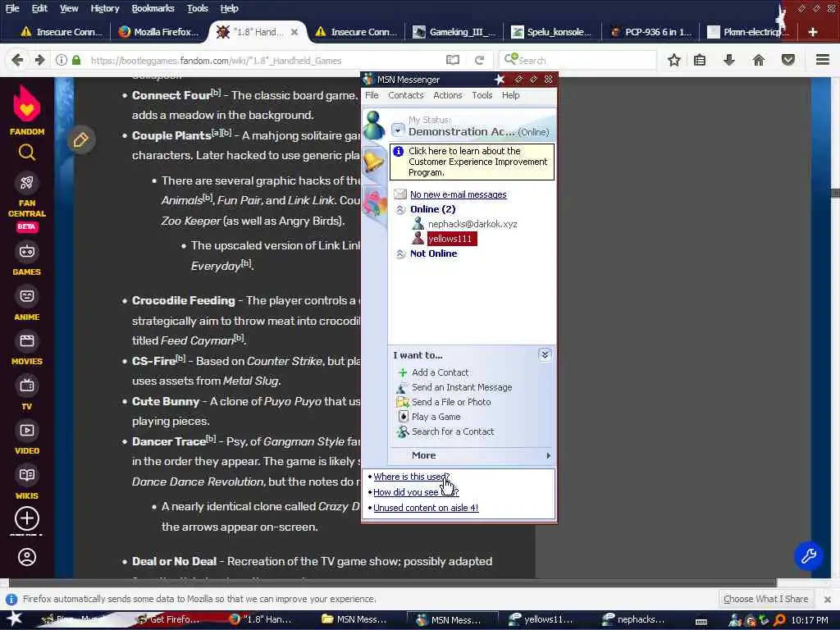
Task: Click the Firefox reload page icon
Action: pos(479,60)
